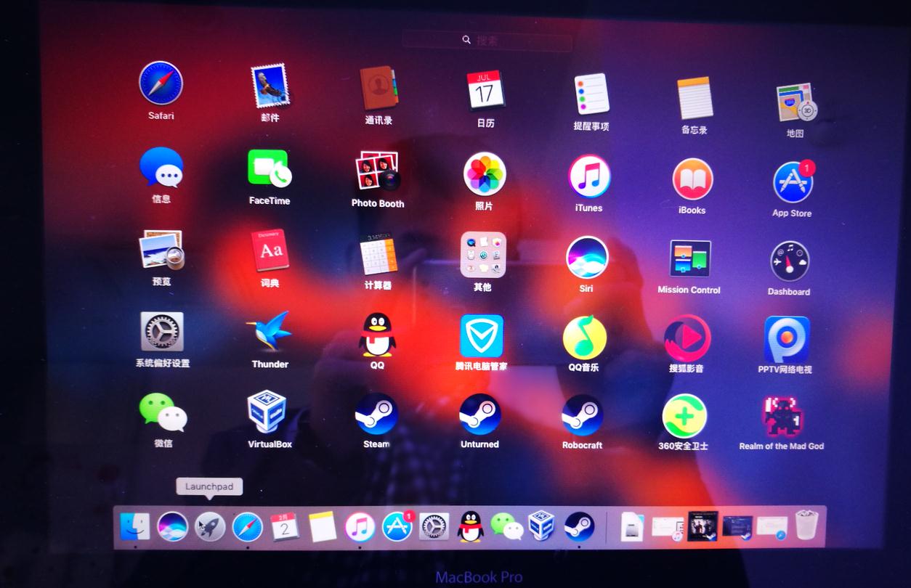Open Dashboard app
911x588 pixels.
click(790, 261)
